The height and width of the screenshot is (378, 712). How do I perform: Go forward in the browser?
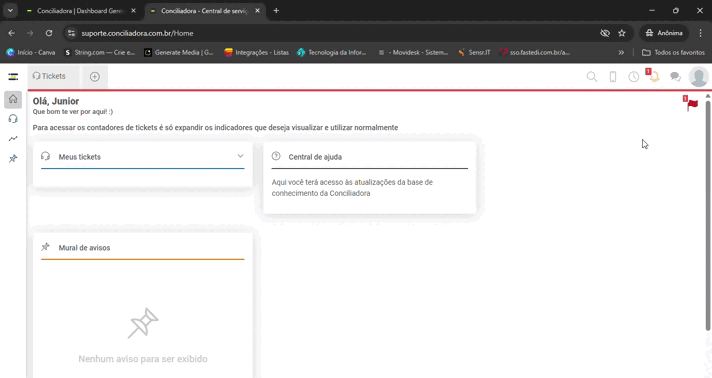point(30,33)
